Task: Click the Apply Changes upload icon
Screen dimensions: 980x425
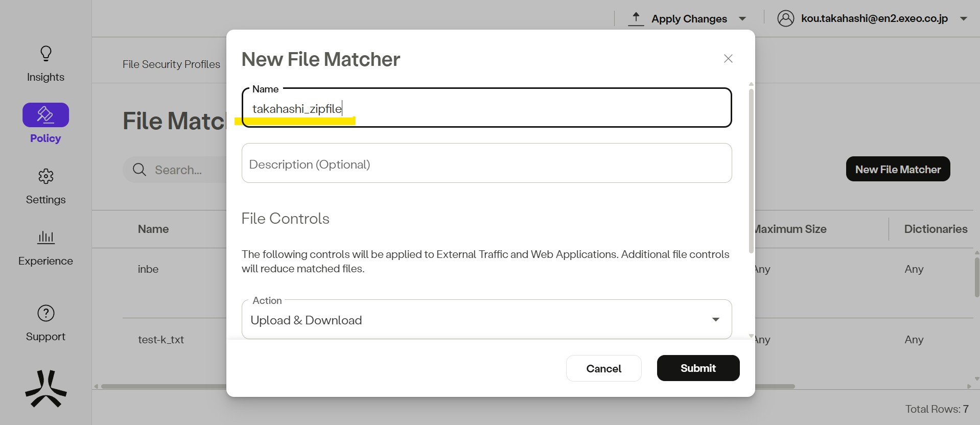Action: pyautogui.click(x=636, y=19)
